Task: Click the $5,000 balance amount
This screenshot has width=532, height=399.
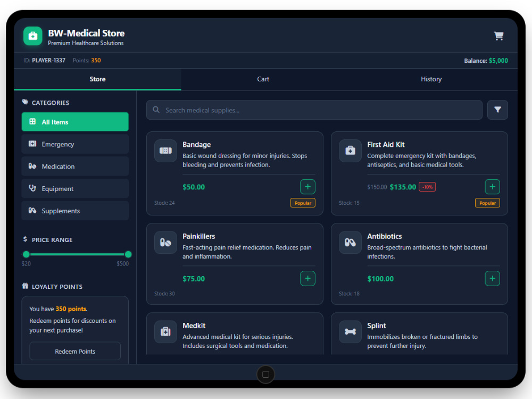Action: coord(498,61)
